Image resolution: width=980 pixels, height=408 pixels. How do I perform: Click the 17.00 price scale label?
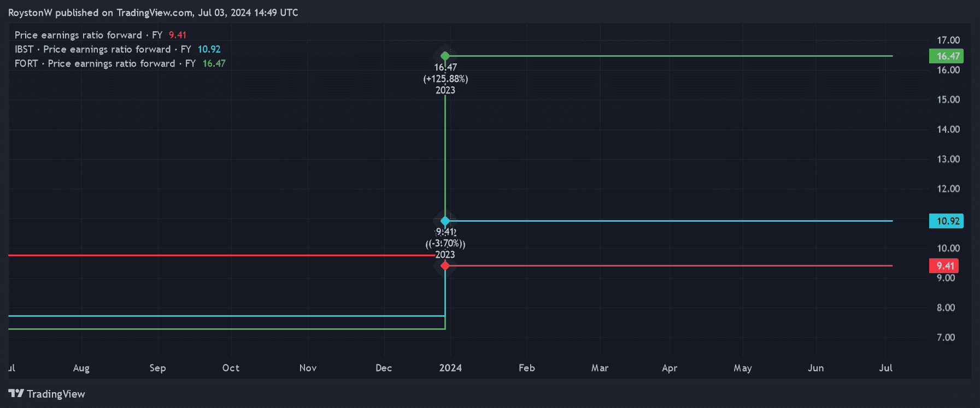[x=948, y=40]
